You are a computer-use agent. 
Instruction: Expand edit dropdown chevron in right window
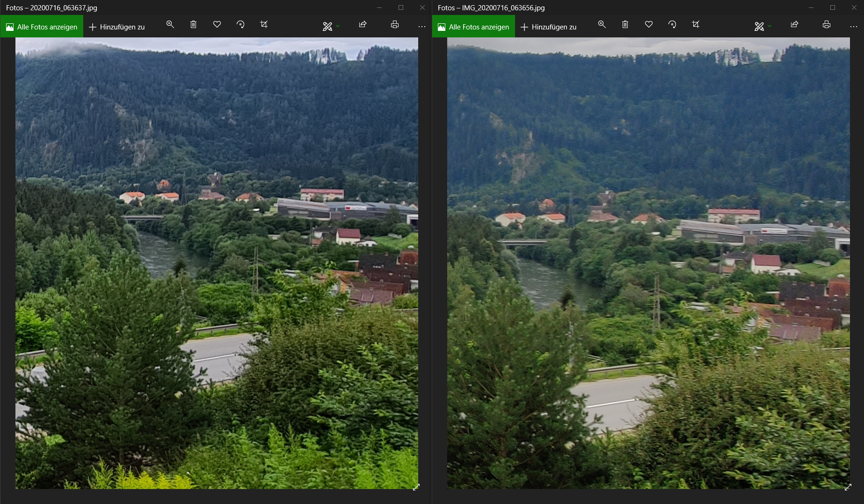(770, 27)
